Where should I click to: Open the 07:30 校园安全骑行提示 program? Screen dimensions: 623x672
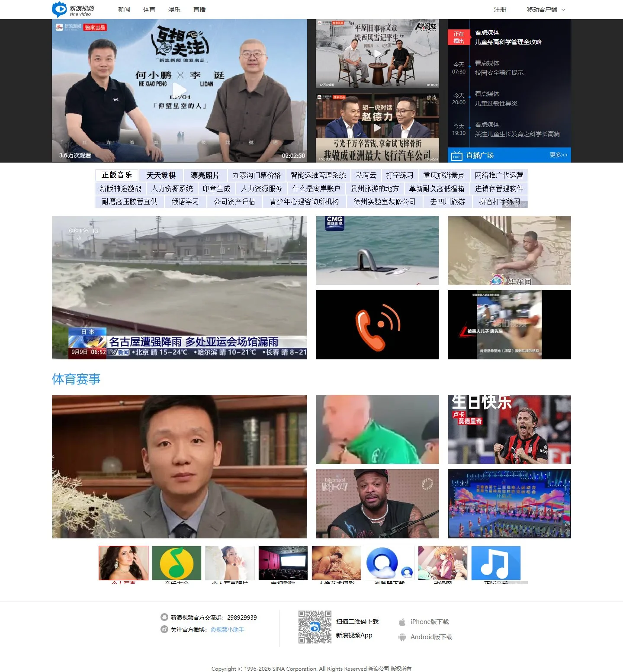tap(499, 73)
